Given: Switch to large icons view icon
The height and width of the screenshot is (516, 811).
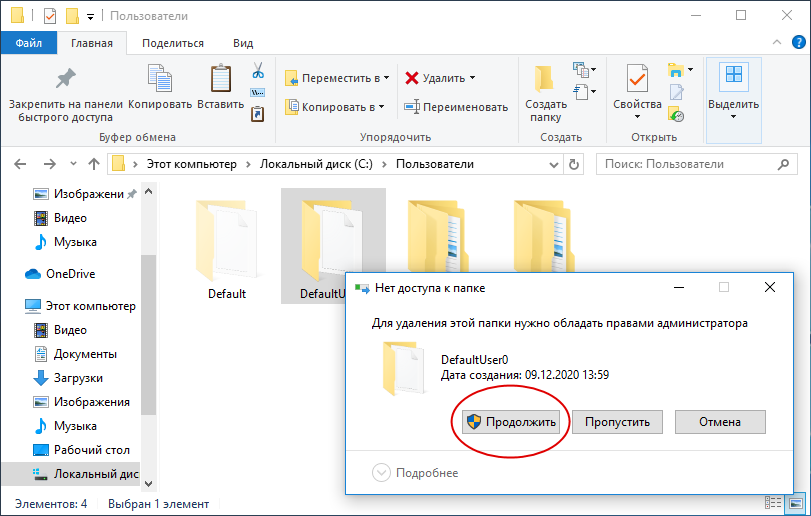Looking at the screenshot, I should point(796,503).
